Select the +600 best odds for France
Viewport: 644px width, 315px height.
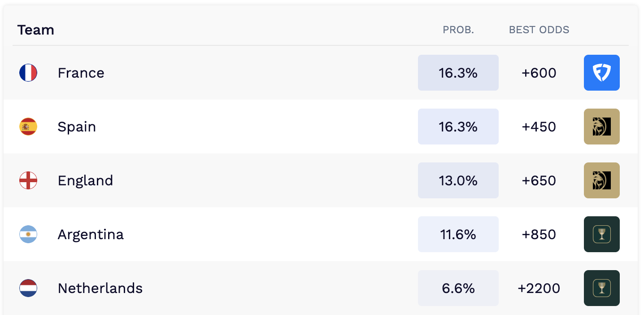pyautogui.click(x=539, y=73)
